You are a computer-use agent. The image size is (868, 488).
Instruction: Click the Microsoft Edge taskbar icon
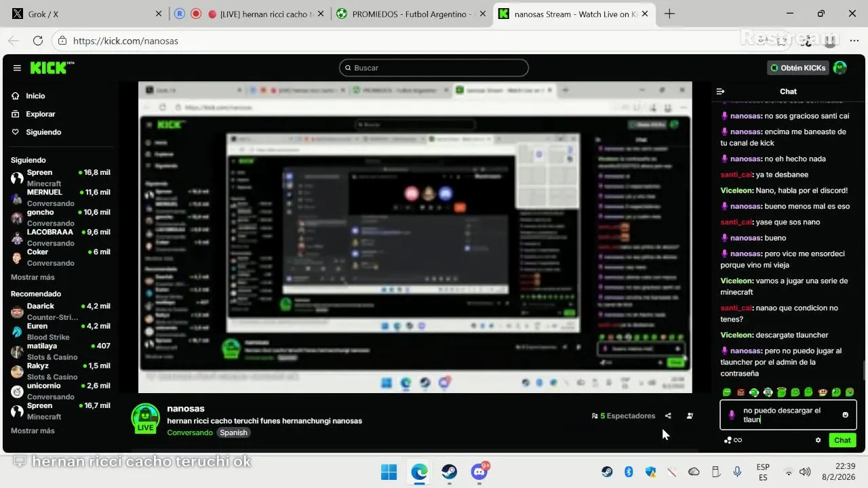[x=419, y=472]
